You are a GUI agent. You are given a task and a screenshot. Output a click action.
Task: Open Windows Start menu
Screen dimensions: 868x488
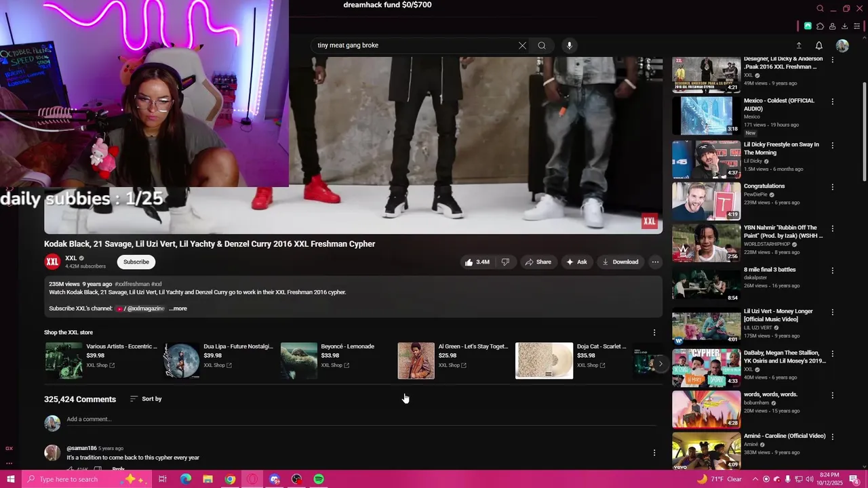pyautogui.click(x=10, y=479)
